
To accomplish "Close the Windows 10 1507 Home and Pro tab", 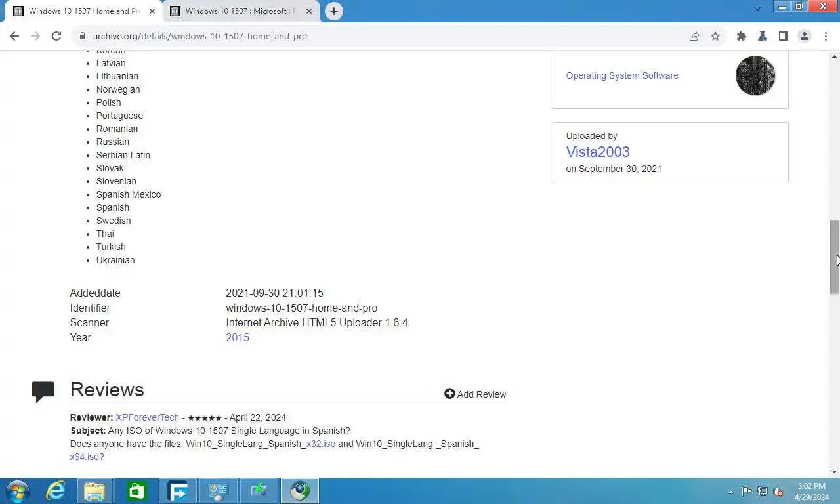I will point(152,11).
